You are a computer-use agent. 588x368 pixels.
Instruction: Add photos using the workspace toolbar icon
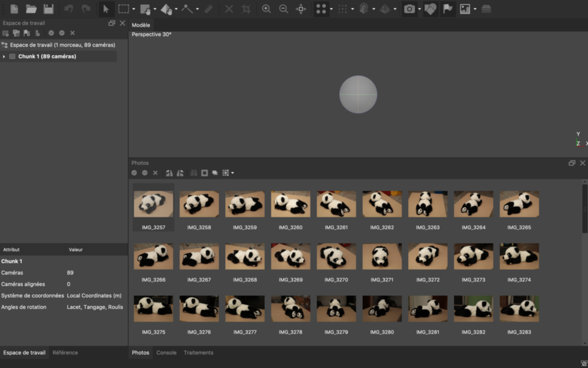coord(16,33)
